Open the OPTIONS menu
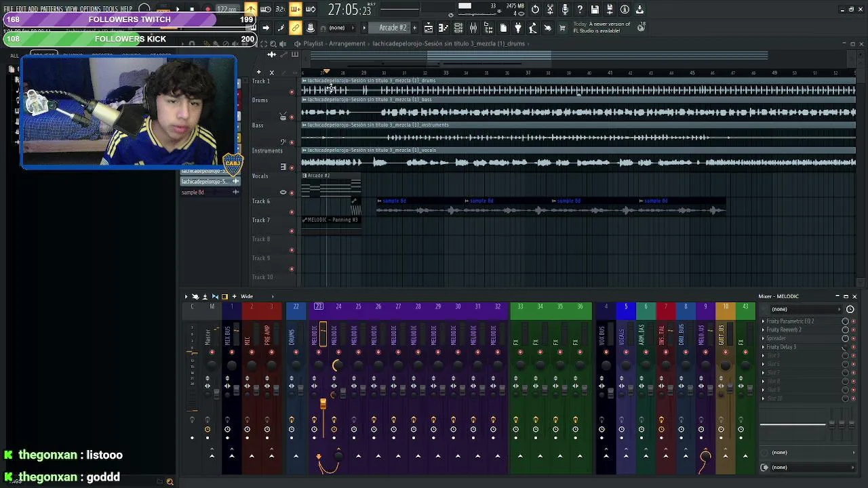This screenshot has width=868, height=488. pyautogui.click(x=90, y=9)
